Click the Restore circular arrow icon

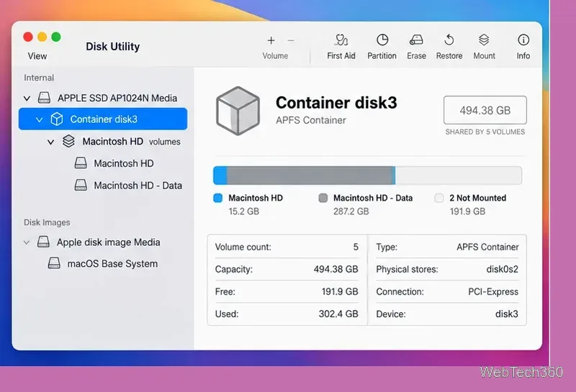(x=449, y=40)
